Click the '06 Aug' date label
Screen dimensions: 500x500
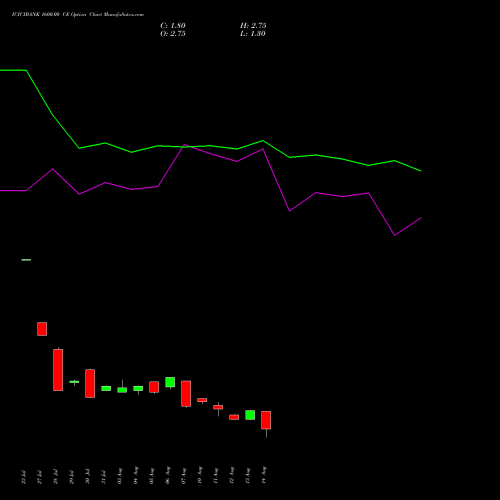168,475
